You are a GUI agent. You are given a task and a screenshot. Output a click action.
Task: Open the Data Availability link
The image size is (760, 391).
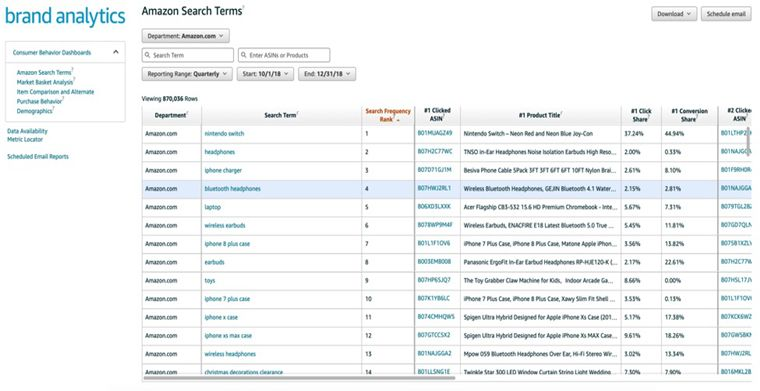(x=27, y=131)
